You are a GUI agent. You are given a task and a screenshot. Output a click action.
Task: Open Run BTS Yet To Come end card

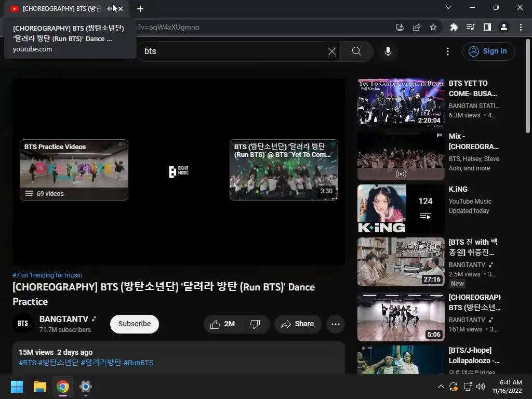[x=284, y=170]
